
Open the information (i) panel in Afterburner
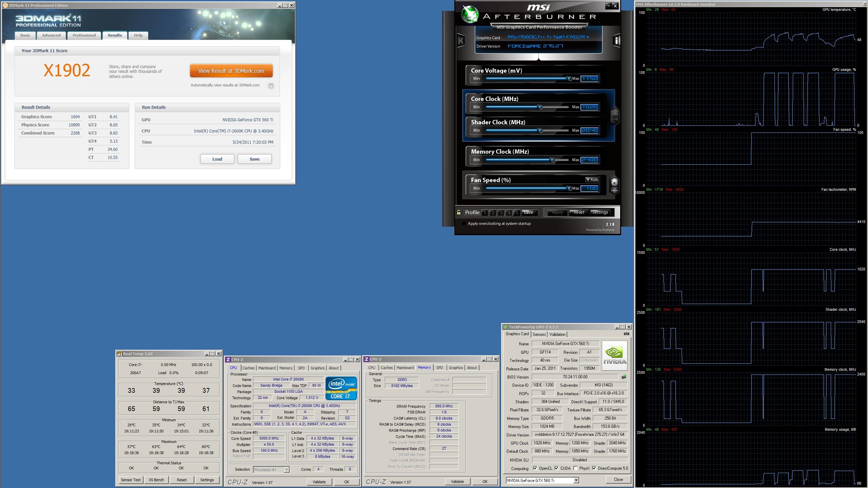pos(616,41)
